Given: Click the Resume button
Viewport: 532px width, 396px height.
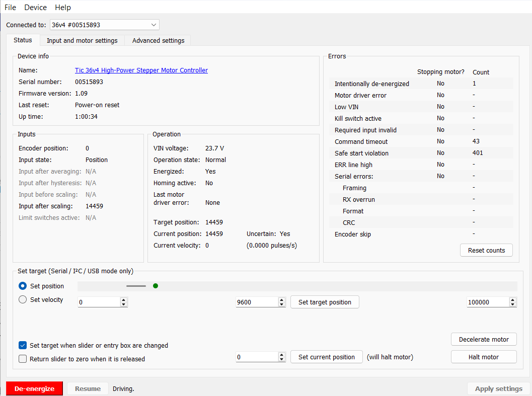Looking at the screenshot, I should [88, 388].
